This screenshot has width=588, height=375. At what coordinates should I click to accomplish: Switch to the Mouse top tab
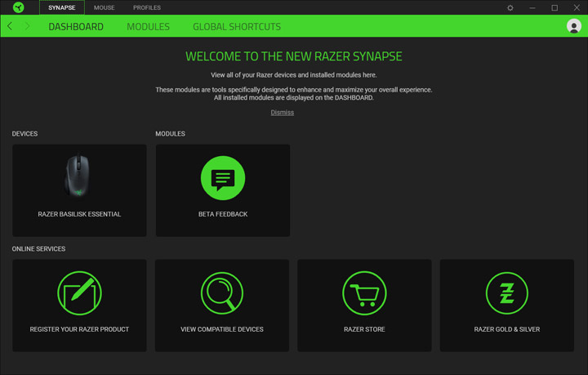point(105,7)
